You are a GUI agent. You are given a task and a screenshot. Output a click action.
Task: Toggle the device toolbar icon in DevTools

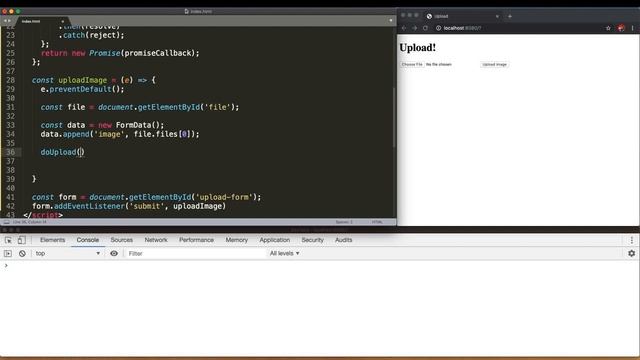tap(22, 240)
